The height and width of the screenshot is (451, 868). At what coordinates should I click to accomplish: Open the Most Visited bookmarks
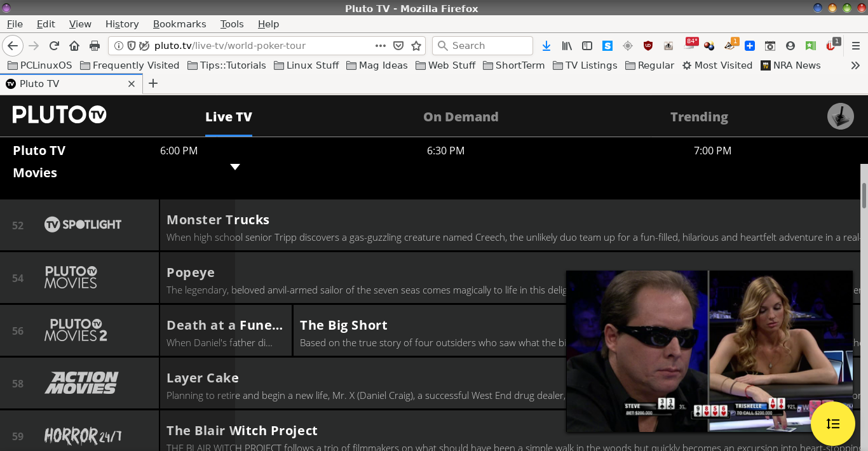717,65
